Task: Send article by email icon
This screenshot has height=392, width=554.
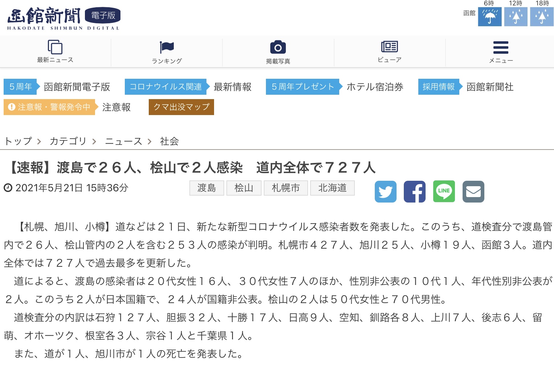Action: point(473,192)
